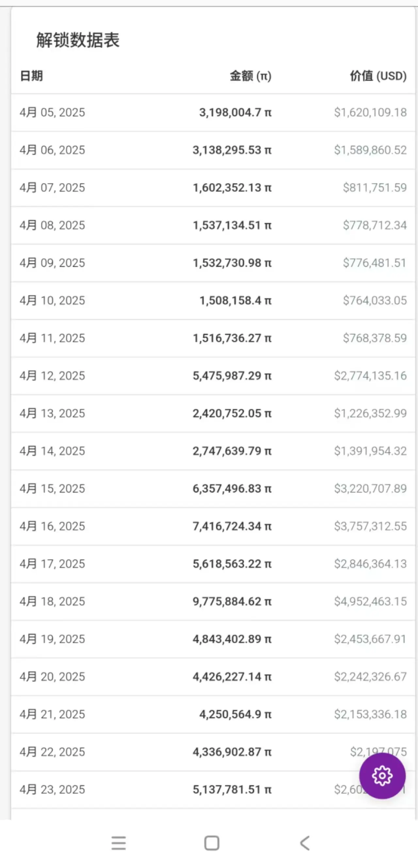Click the 价值 (USD) column header
418x868 pixels.
tap(378, 76)
